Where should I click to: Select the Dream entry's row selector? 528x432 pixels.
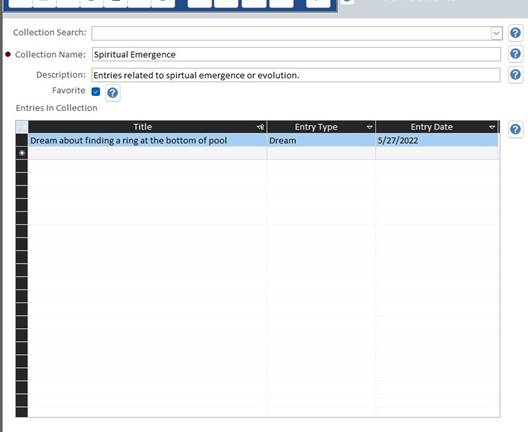coord(22,140)
